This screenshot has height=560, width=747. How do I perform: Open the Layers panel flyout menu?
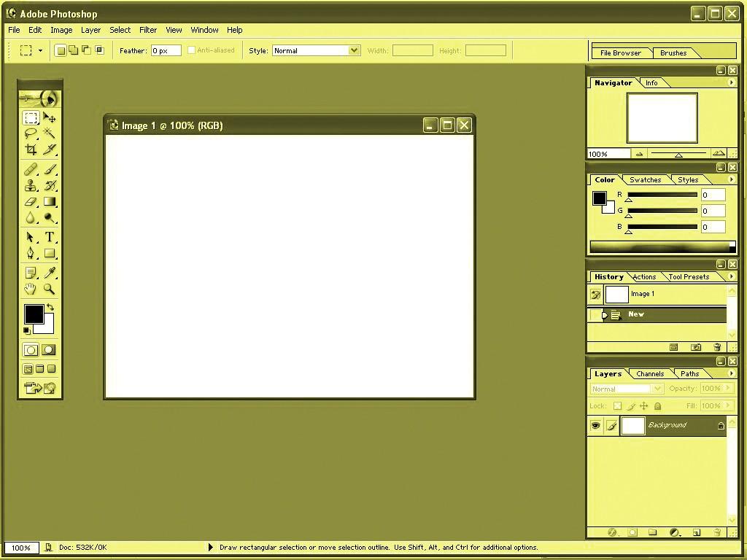tap(731, 373)
